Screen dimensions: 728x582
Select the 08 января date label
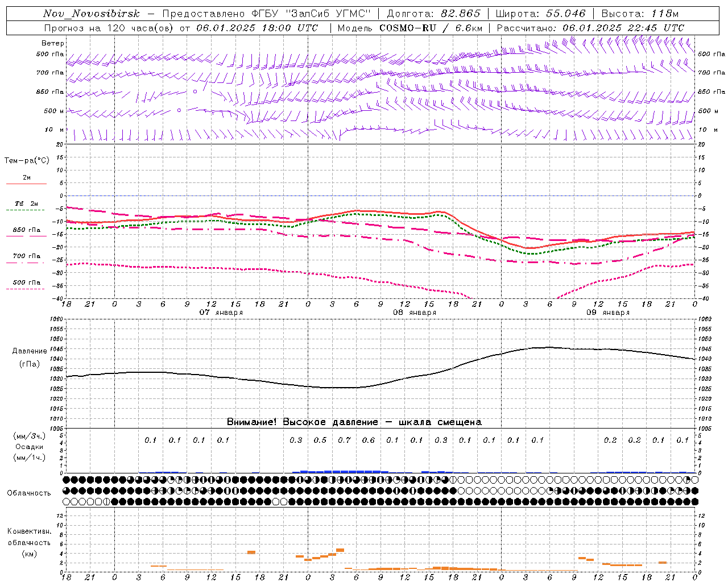point(415,312)
